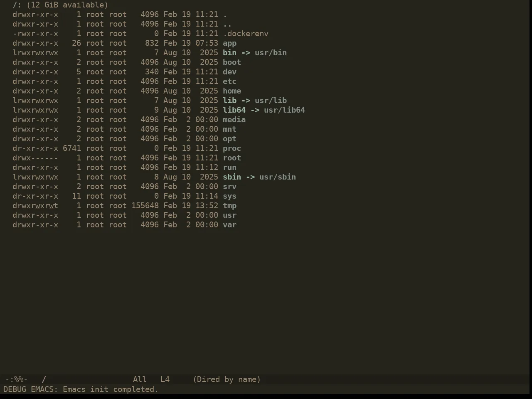Screen dimensions: 532x399
Task: Open the etc directory
Action: click(229, 81)
